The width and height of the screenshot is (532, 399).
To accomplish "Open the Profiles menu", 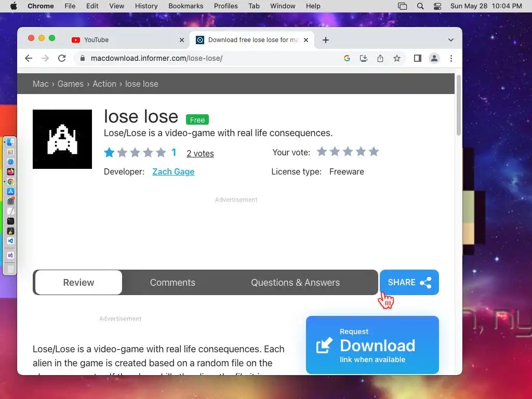I will click(x=225, y=6).
